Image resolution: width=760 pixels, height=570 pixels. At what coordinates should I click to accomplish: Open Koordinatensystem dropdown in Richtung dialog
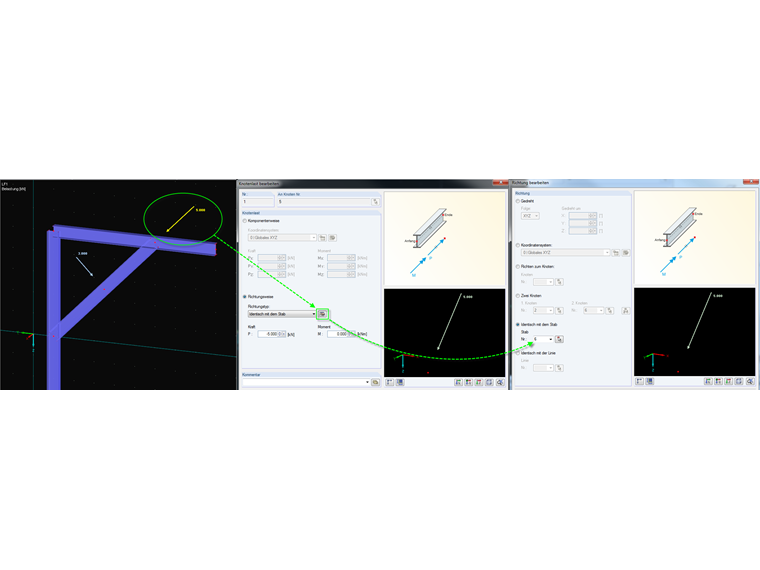[566, 253]
